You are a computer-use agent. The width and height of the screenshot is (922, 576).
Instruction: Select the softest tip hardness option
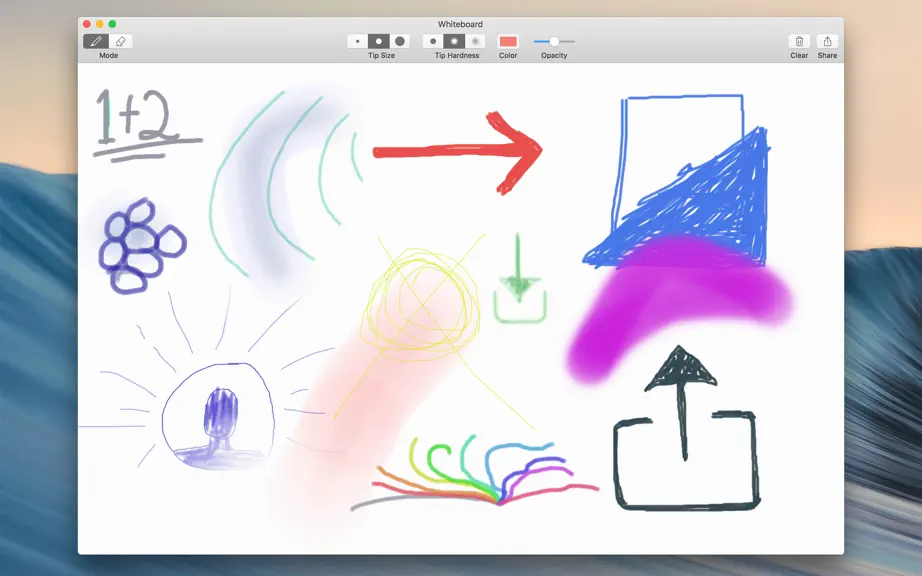click(475, 41)
